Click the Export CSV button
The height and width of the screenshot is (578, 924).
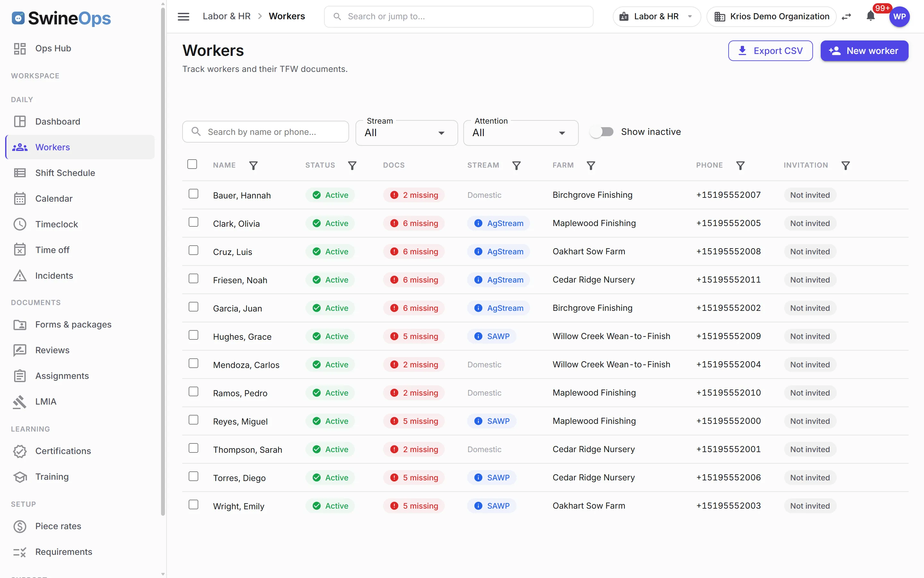tap(770, 51)
